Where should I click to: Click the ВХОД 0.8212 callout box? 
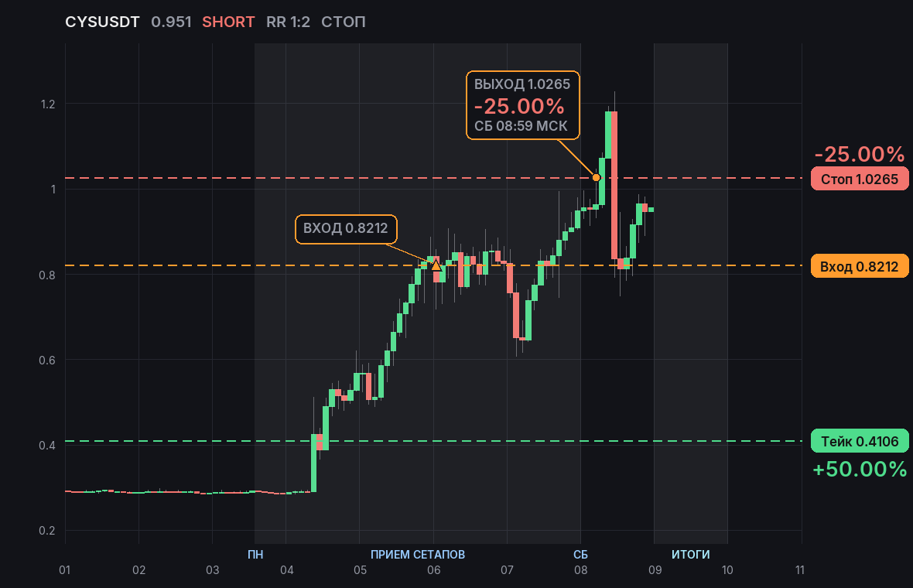346,229
